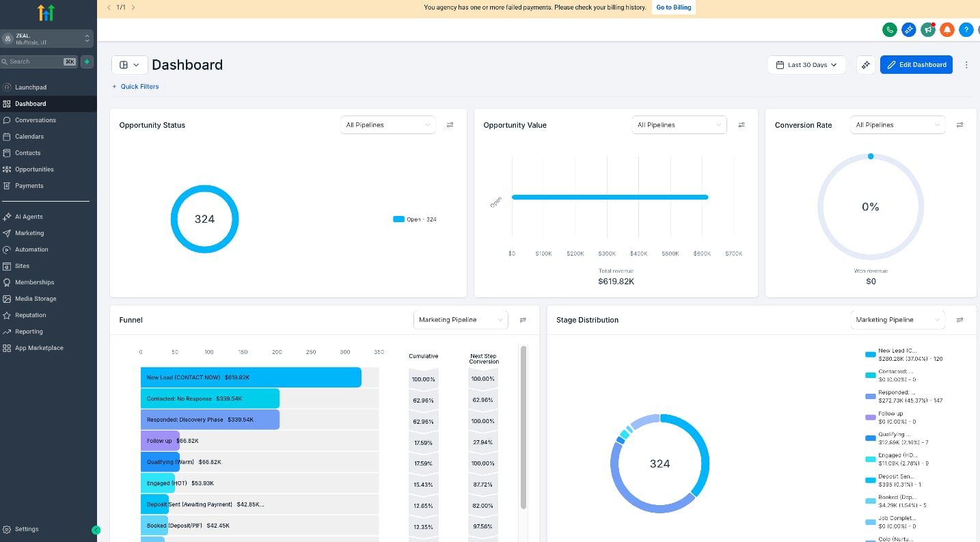View announcements via the megaphone icon

[927, 29]
